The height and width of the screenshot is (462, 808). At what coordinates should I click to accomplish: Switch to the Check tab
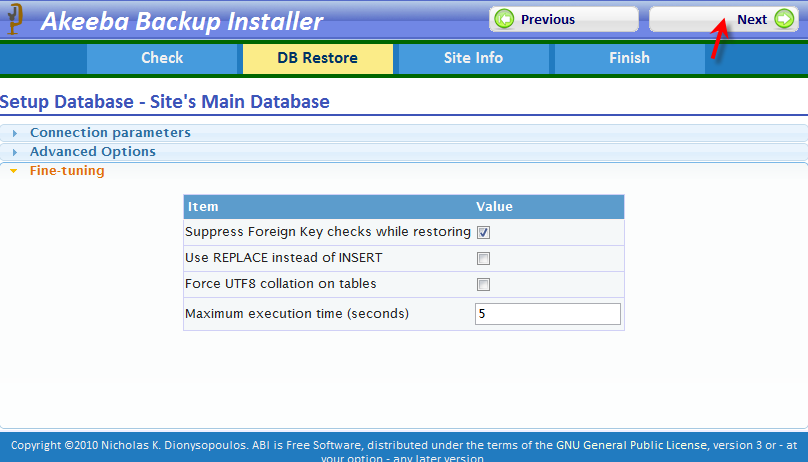[x=162, y=58]
